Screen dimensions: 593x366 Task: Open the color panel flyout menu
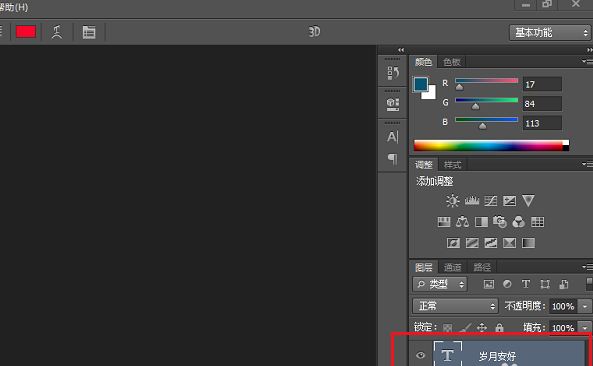point(587,61)
